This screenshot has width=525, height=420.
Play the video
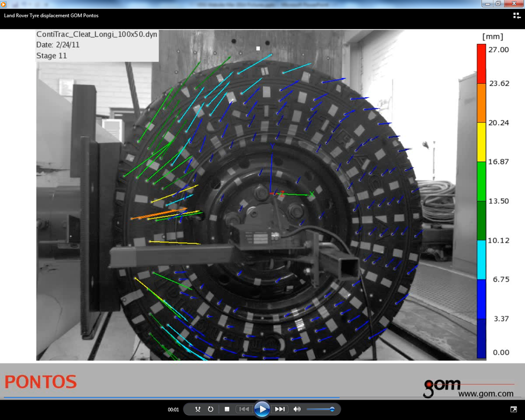262,409
